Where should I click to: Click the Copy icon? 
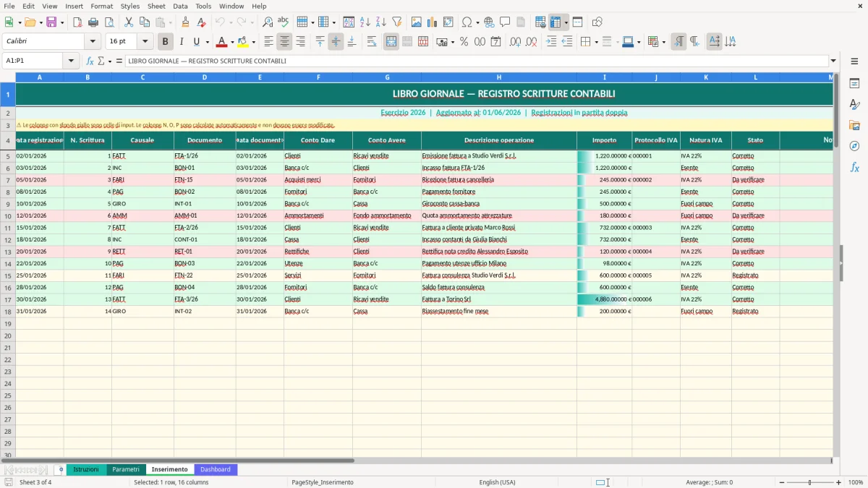coord(144,22)
